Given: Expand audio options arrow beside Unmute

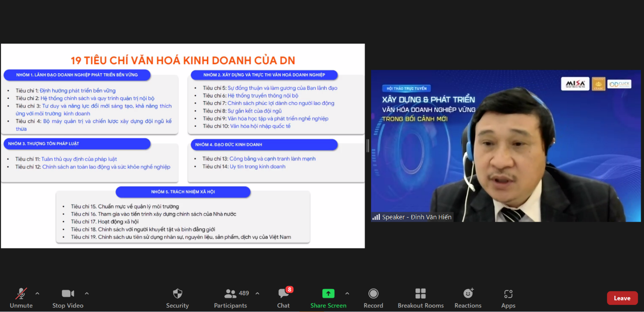Looking at the screenshot, I should click(x=37, y=294).
